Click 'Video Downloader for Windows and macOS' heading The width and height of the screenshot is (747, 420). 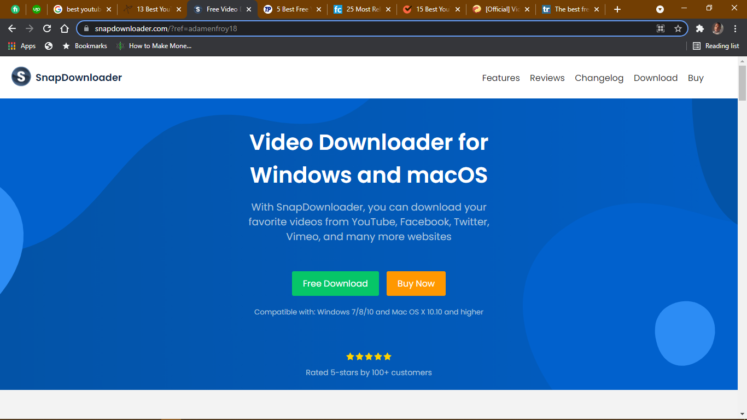point(369,159)
